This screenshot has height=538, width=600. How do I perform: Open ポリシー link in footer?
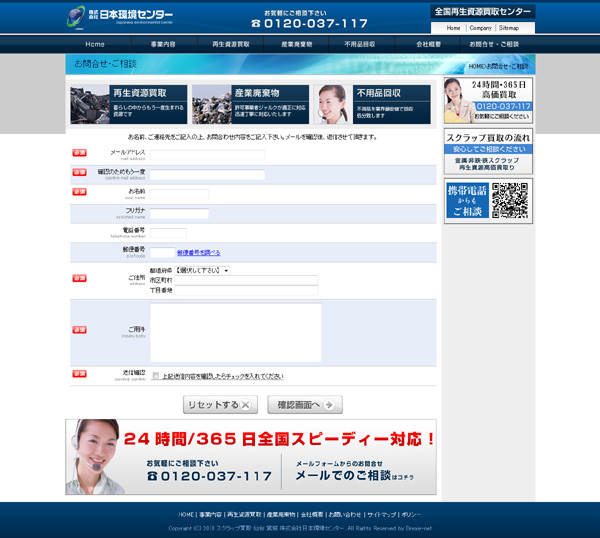pyautogui.click(x=411, y=515)
